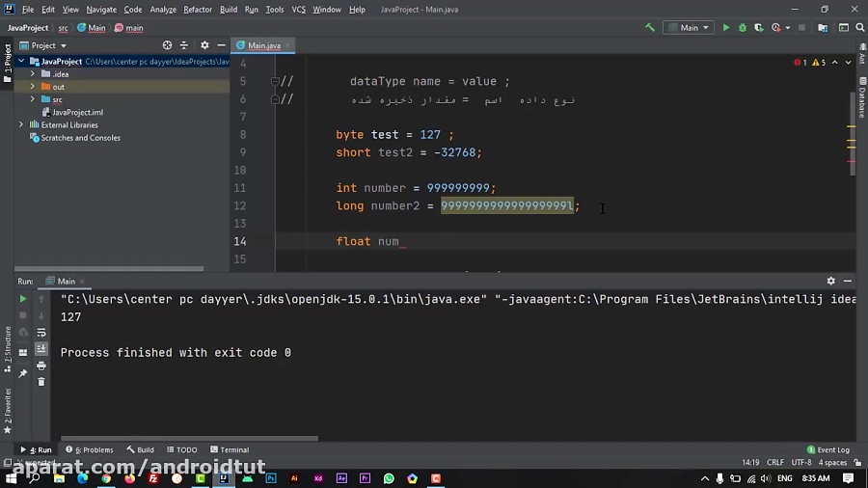Open the 6: Problems tool window
The image size is (868, 488).
pos(89,449)
